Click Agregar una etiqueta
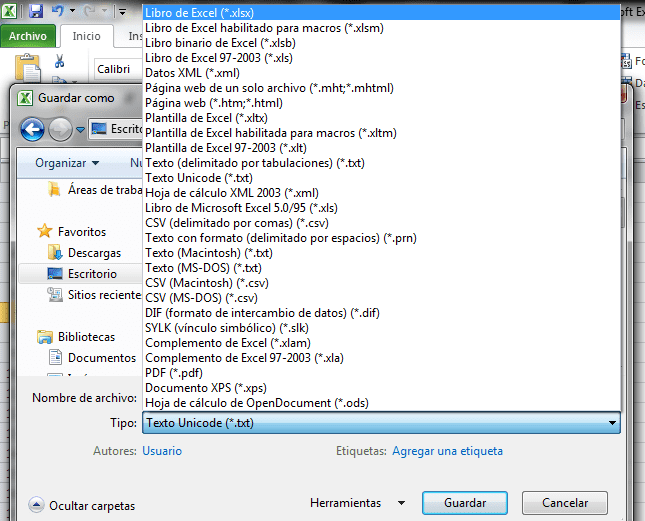 point(448,451)
